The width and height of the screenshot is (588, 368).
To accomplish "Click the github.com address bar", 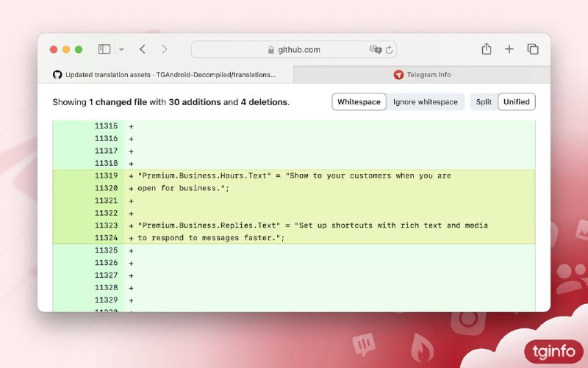I will click(294, 50).
